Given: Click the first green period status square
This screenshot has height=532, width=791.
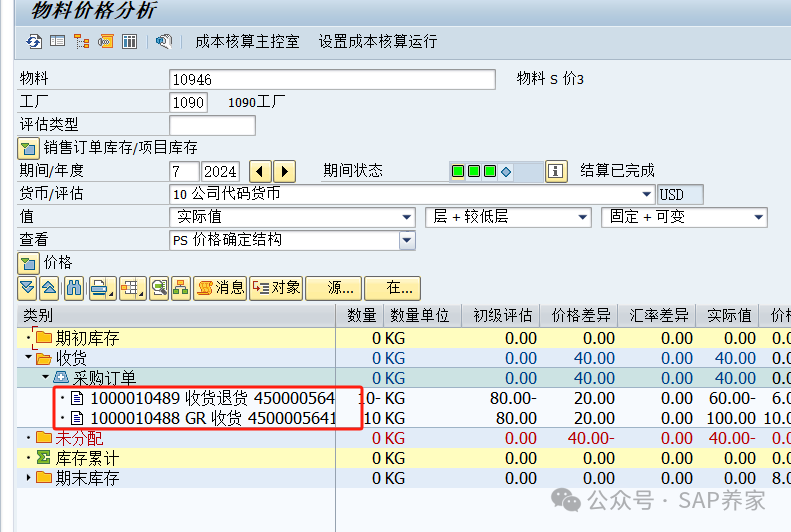Looking at the screenshot, I should (x=458, y=171).
